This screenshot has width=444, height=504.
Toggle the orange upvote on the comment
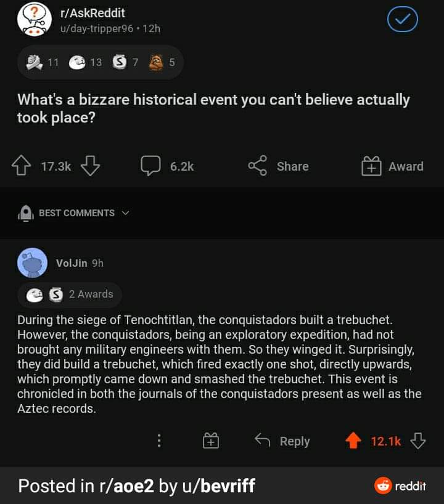(353, 441)
